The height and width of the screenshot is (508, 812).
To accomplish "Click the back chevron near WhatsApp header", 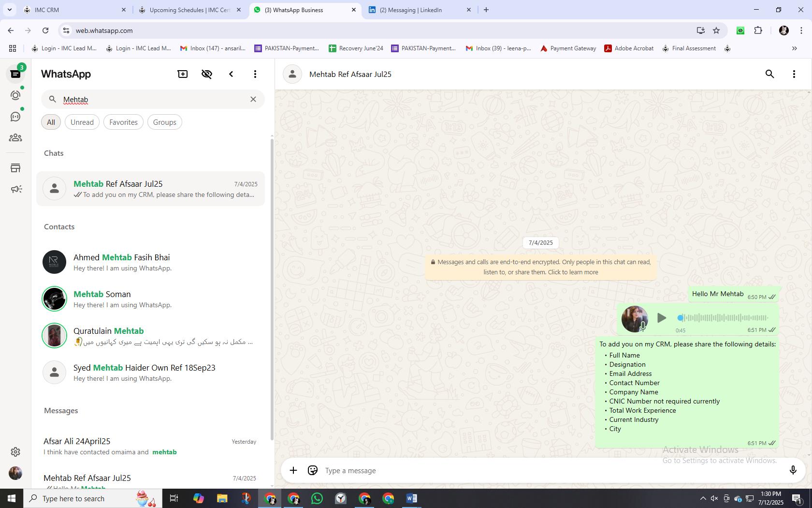I will (x=231, y=74).
